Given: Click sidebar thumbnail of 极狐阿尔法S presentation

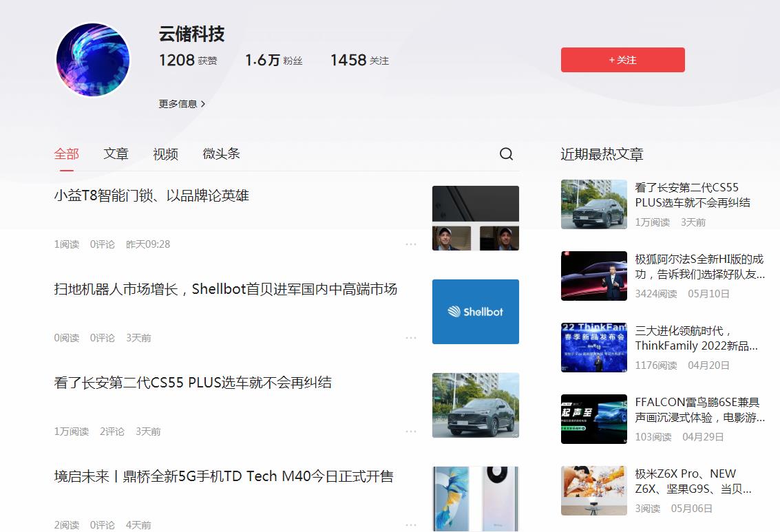Looking at the screenshot, I should pos(594,276).
